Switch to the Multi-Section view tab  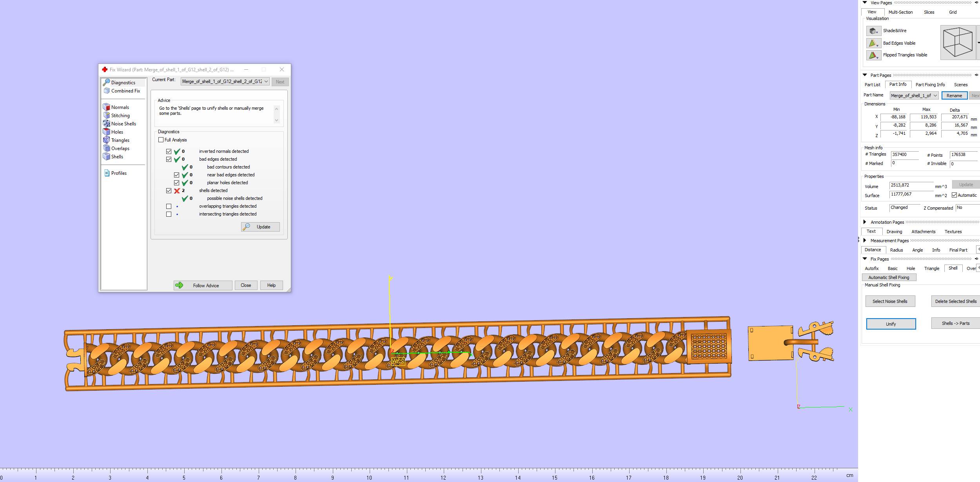point(900,12)
